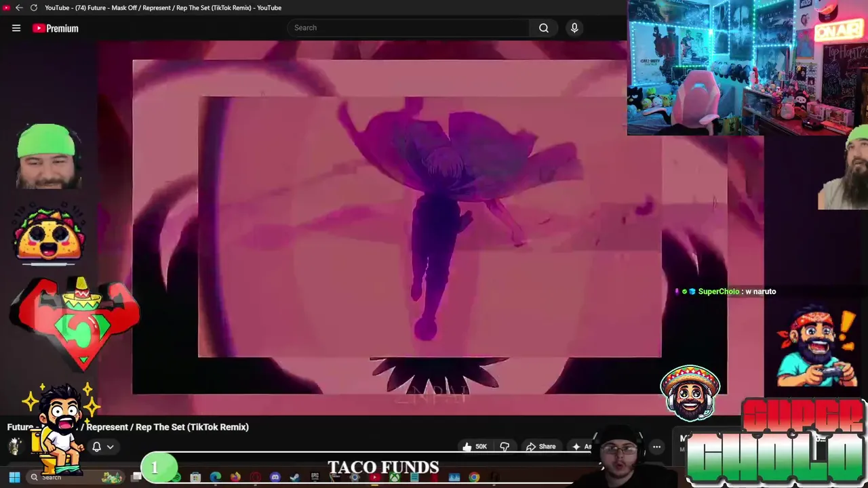Click the channel avatar below the title
This screenshot has width=868, height=488.
click(x=15, y=446)
